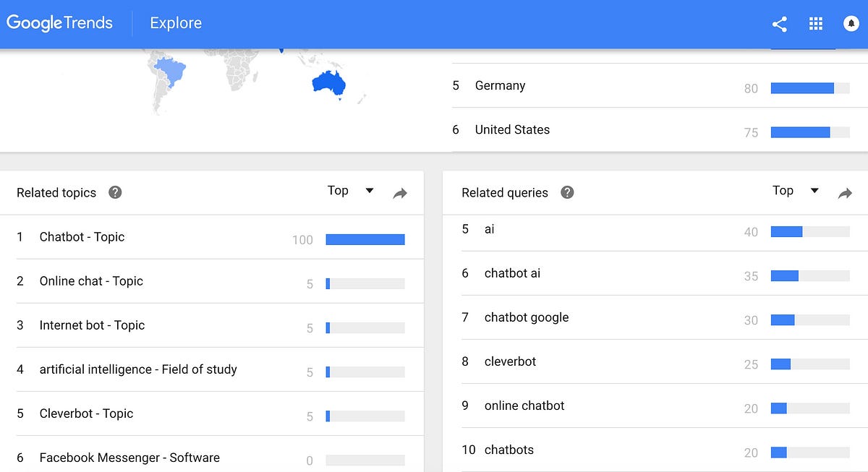Open Cleverbot - Topic entry

coord(86,413)
